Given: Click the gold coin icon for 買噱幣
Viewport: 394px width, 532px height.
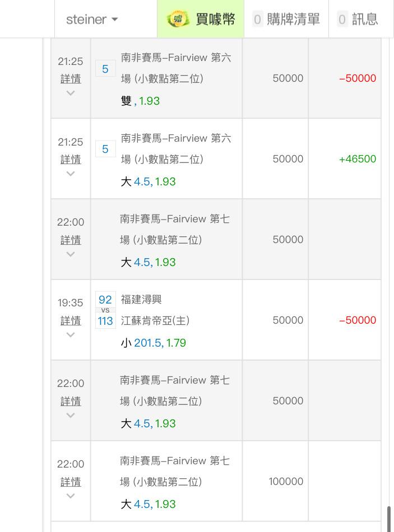Looking at the screenshot, I should pos(178,20).
